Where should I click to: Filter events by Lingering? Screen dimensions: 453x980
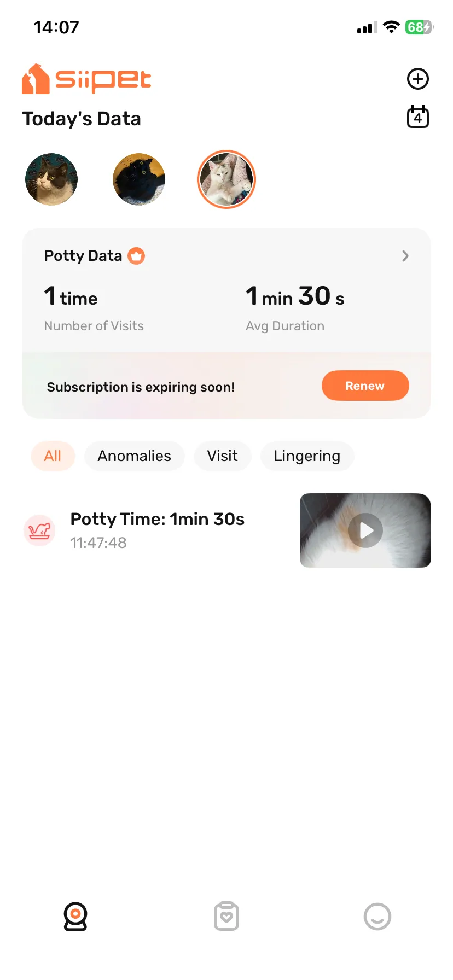(307, 456)
